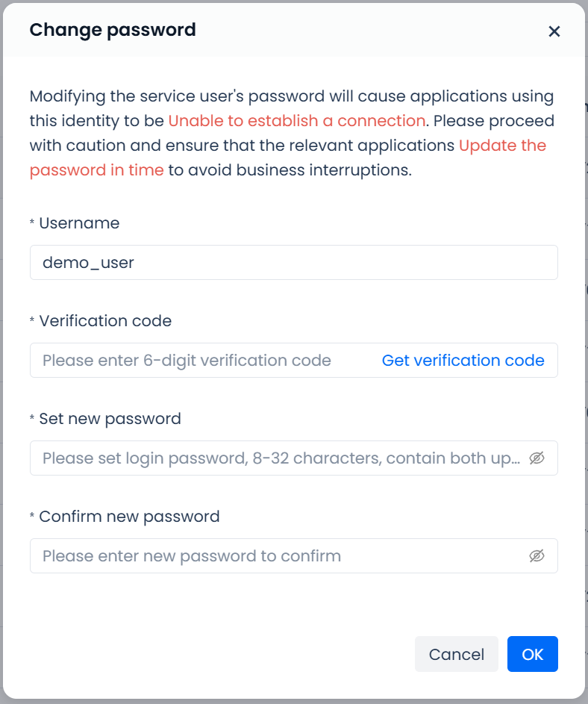Click the Confirm new password label
Screen dimensions: 588x704
coord(129,517)
